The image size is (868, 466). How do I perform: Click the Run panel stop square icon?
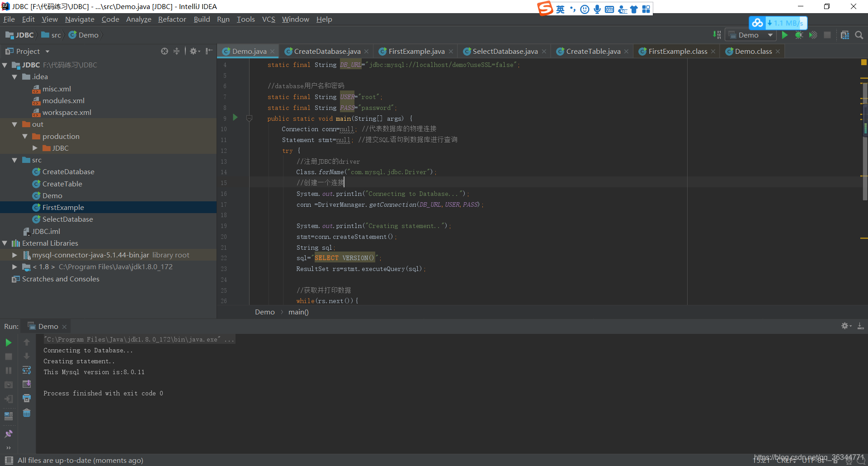(x=9, y=357)
